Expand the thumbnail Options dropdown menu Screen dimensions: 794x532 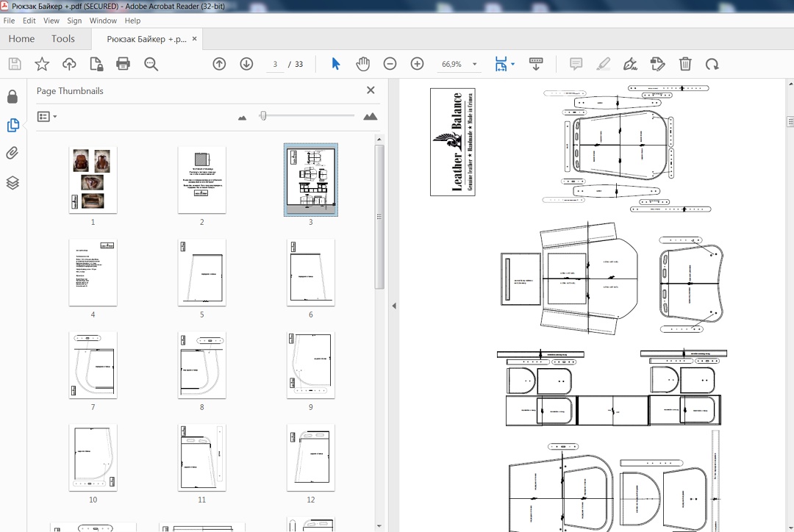(x=47, y=117)
